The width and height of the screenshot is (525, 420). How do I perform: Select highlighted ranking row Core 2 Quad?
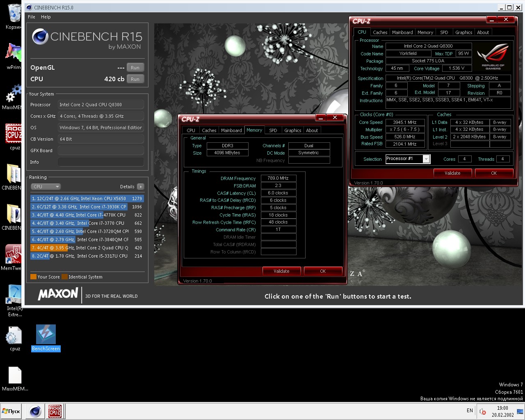tap(87, 248)
